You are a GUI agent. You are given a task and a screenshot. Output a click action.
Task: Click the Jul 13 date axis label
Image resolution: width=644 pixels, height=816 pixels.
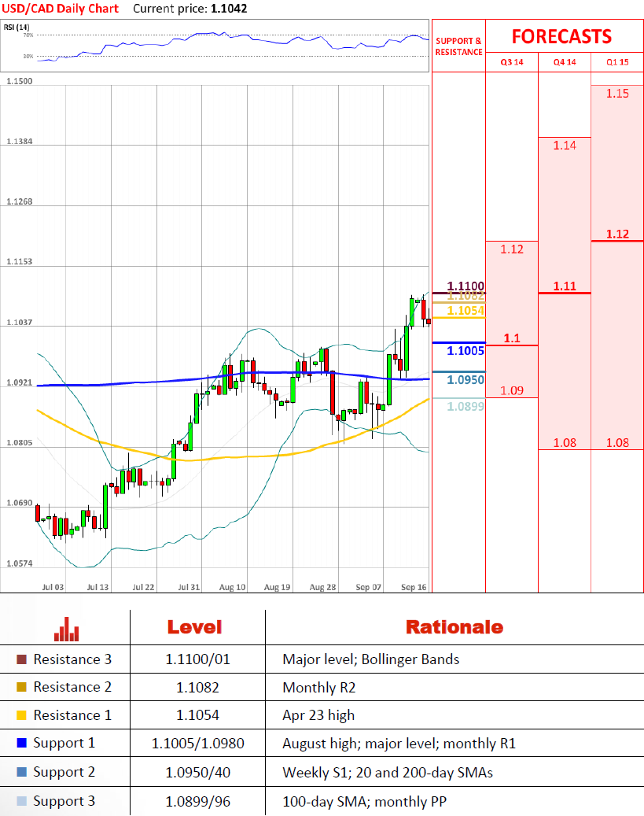[98, 587]
